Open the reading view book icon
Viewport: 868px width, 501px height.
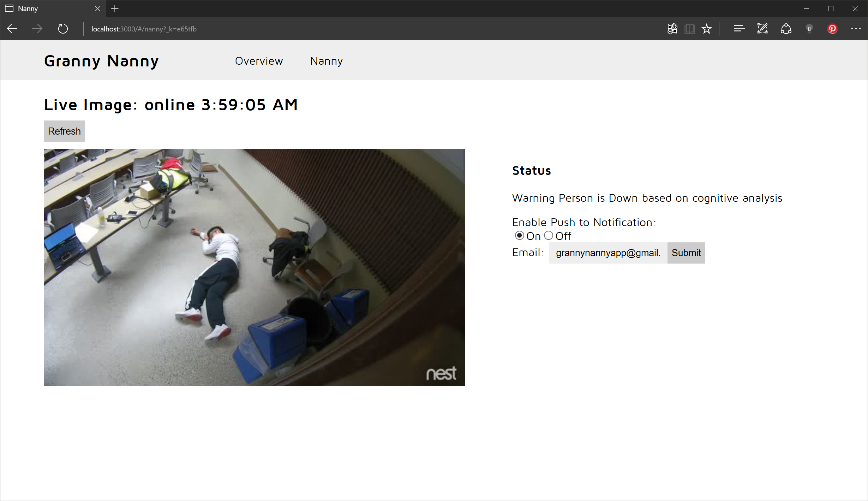(689, 29)
